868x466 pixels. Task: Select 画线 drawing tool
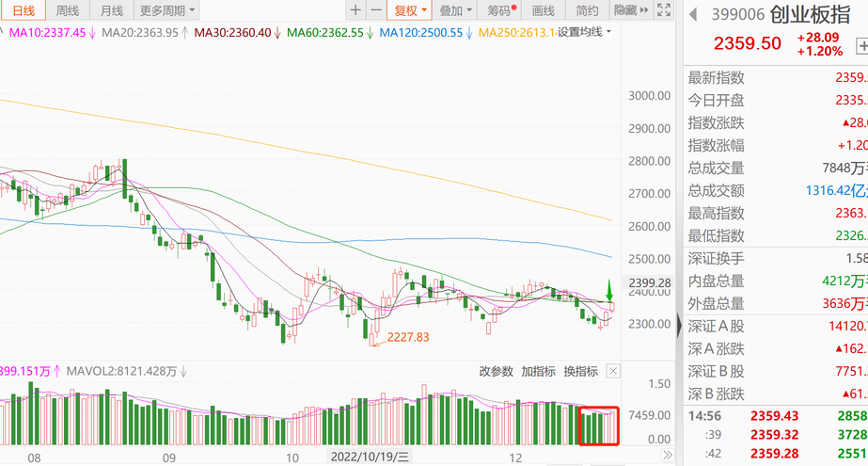(543, 10)
